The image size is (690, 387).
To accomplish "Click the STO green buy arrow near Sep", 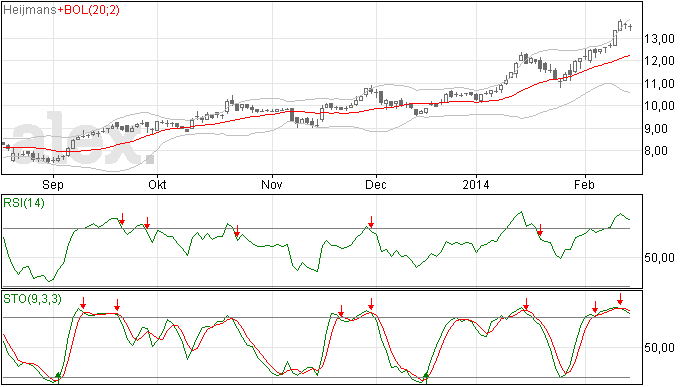I will [x=58, y=377].
